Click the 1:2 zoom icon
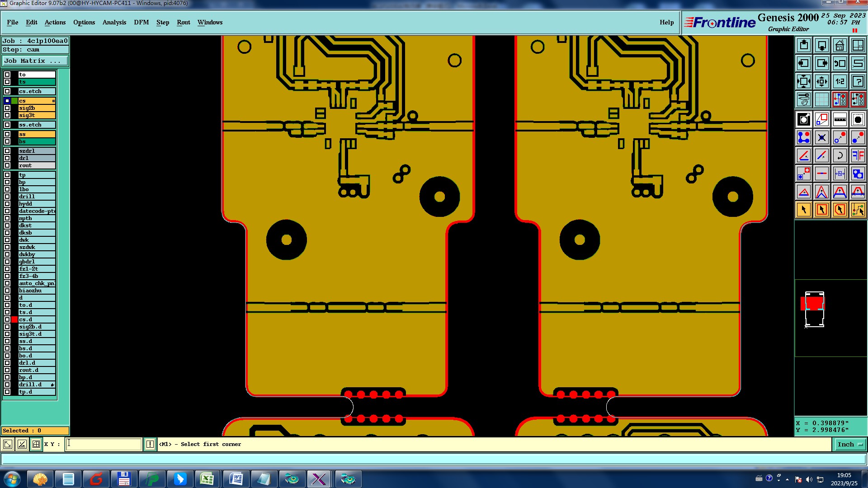Screen dimensions: 868x488 (840, 81)
